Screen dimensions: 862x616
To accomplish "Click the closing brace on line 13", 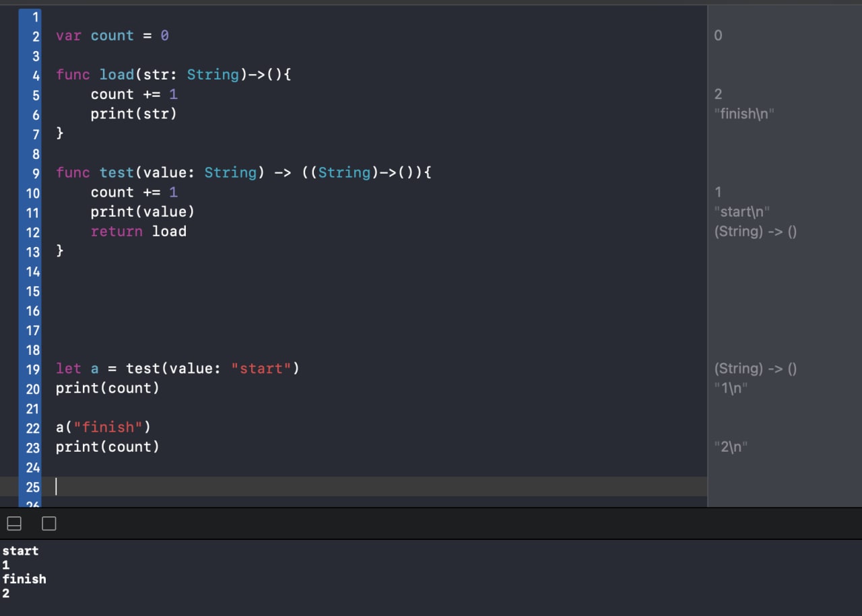I will [x=60, y=250].
